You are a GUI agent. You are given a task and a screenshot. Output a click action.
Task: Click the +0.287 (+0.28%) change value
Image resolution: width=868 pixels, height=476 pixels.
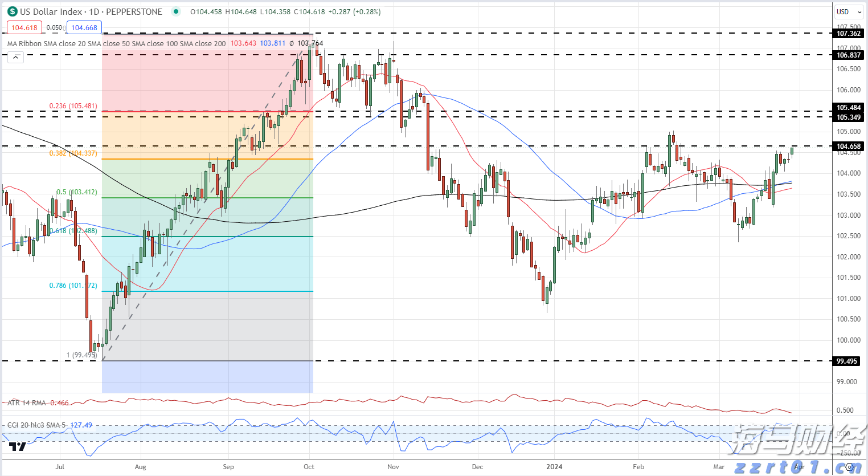point(354,11)
